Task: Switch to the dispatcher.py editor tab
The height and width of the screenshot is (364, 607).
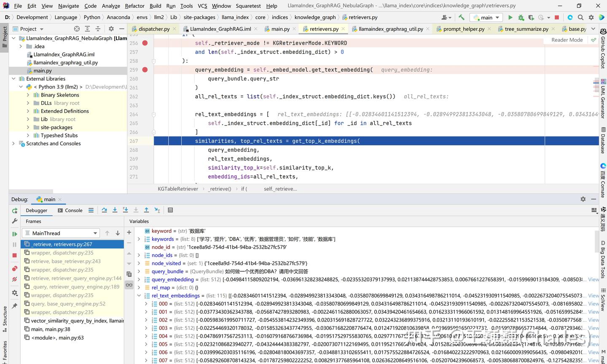Action: (154, 29)
